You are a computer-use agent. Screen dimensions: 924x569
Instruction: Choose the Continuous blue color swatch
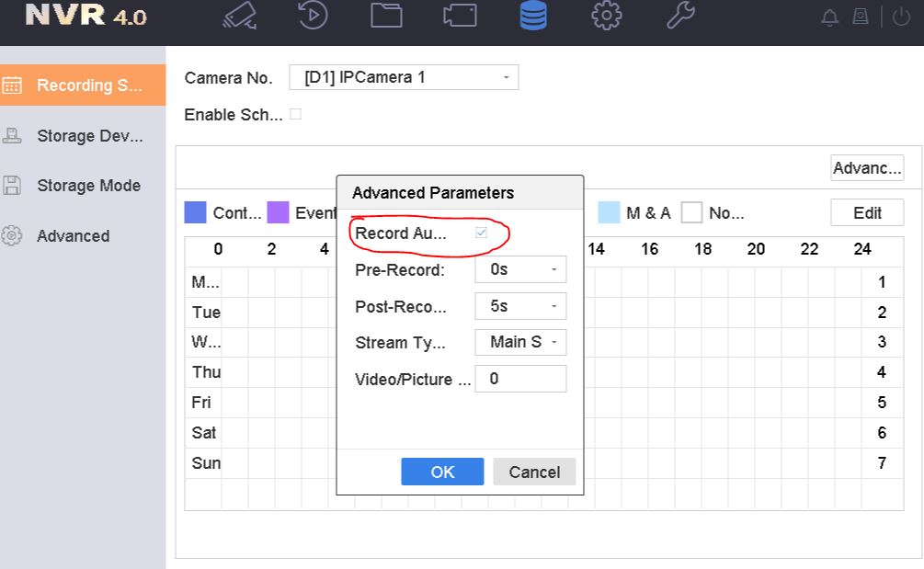coord(195,213)
